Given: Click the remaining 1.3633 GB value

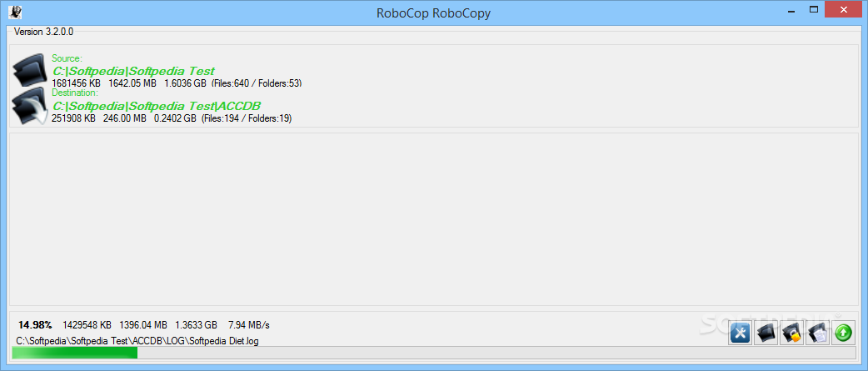Looking at the screenshot, I should (x=196, y=324).
